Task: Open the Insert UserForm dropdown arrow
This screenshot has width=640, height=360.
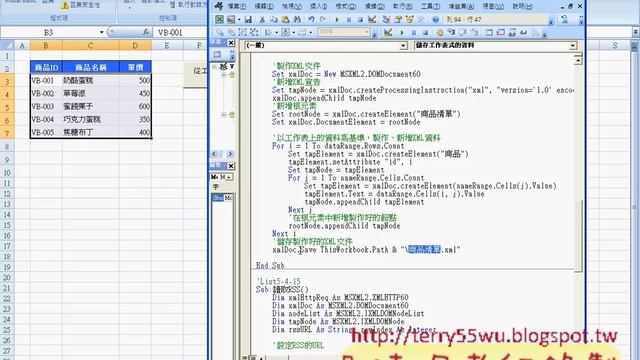Action: pyautogui.click(x=239, y=20)
